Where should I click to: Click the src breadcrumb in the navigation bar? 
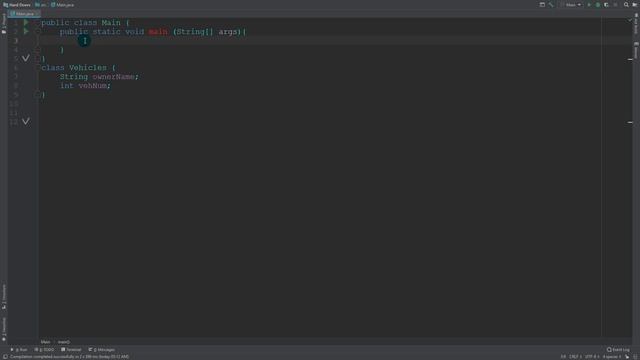tap(41, 5)
